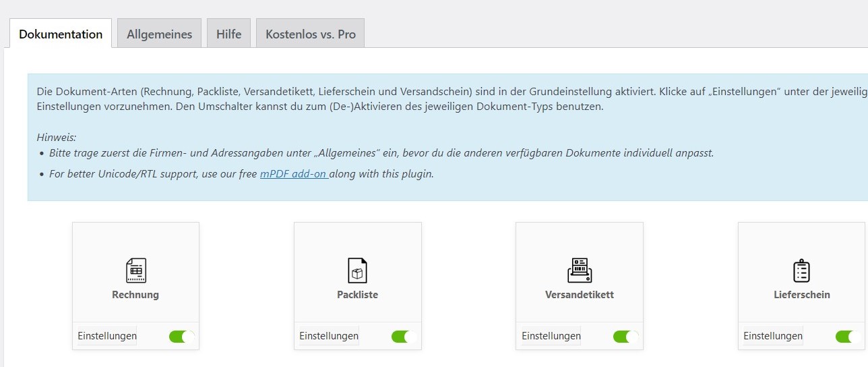868x367 pixels.
Task: Click the Packliste box document icon
Action: (357, 271)
